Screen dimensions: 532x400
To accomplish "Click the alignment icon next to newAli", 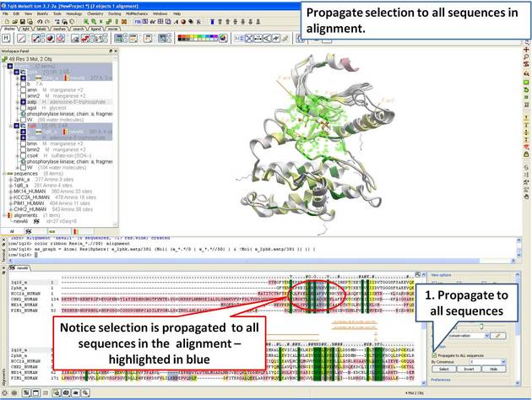I will [x=36, y=221].
